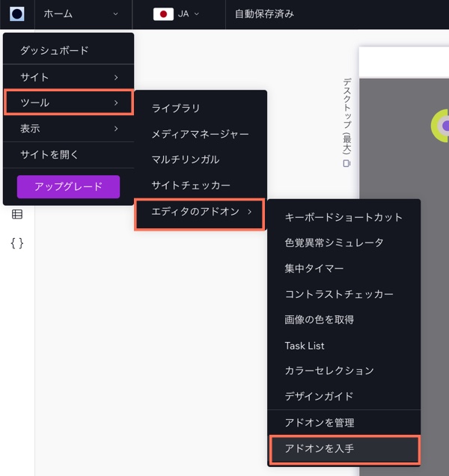The image size is (449, 476).
Task: Expand the ツール submenu
Action: 69,103
